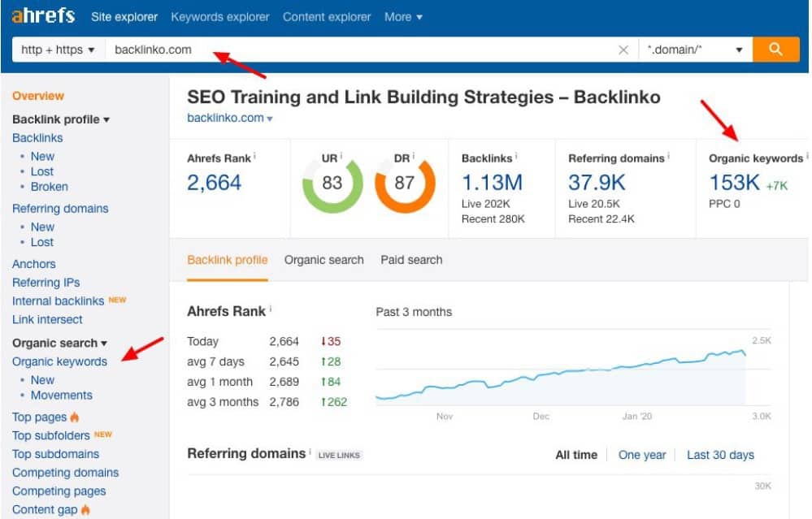Open the Top pages sidebar link
The height and width of the screenshot is (519, 812).
pyautogui.click(x=39, y=417)
